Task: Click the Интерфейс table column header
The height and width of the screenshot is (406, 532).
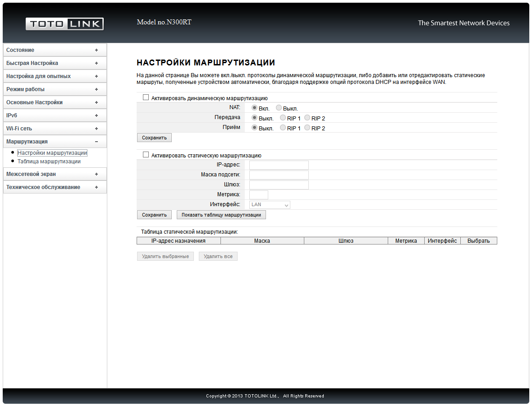Action: (442, 241)
